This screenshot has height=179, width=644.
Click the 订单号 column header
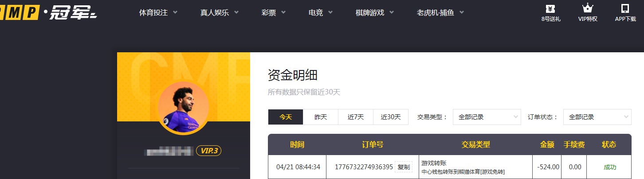click(x=373, y=145)
